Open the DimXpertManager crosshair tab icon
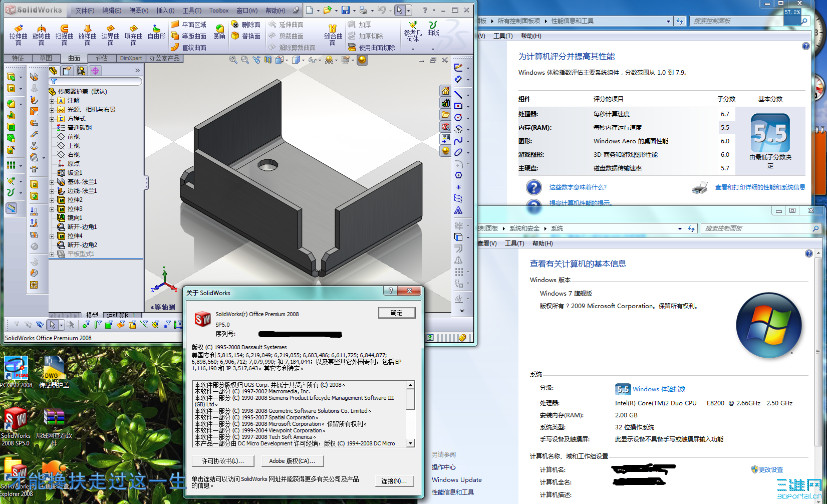The width and height of the screenshot is (827, 504). tap(95, 71)
